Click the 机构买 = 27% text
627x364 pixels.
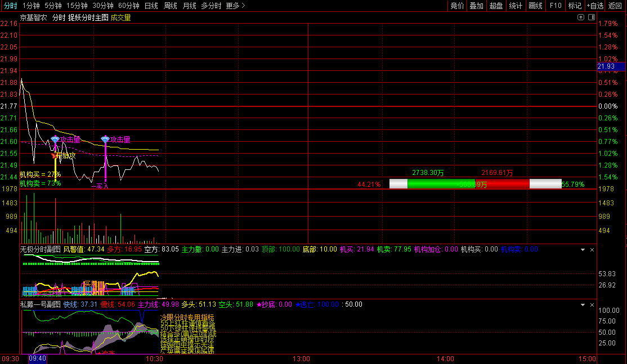pyautogui.click(x=41, y=174)
